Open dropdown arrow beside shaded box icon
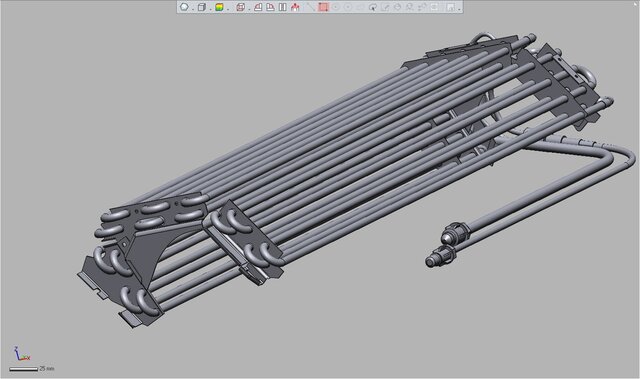The height and width of the screenshot is (379, 640). tap(210, 9)
